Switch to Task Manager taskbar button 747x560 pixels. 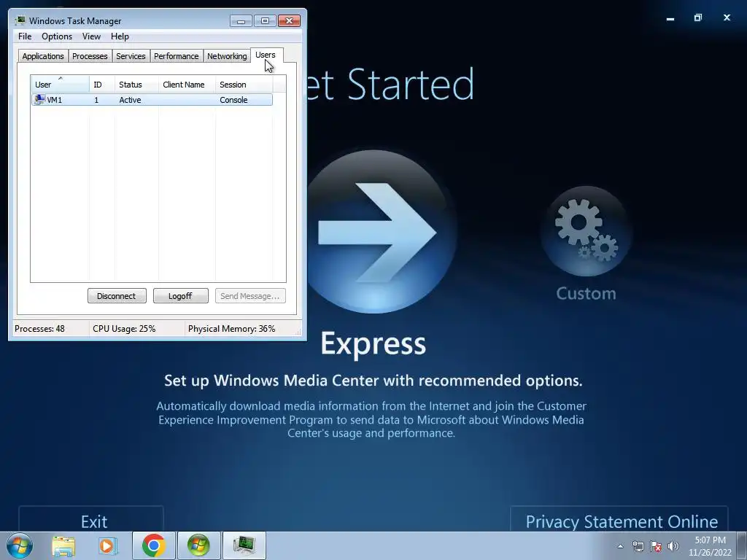(244, 545)
